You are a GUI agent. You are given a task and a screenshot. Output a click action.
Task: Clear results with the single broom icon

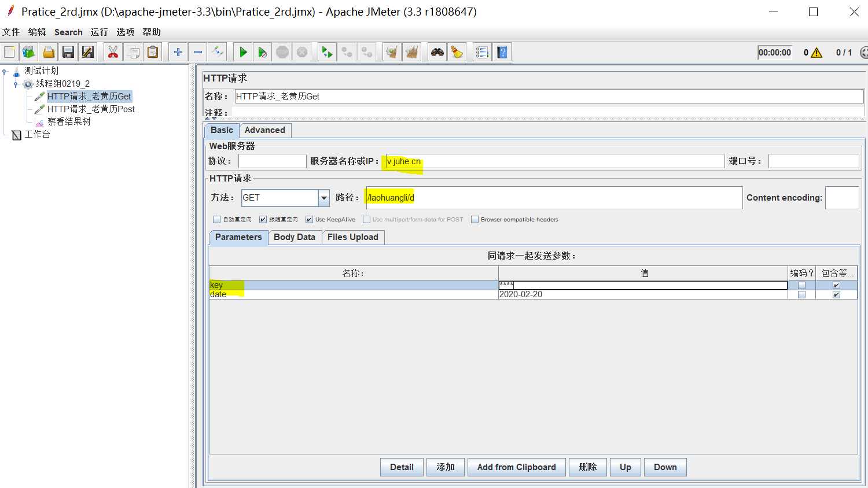pyautogui.click(x=392, y=52)
